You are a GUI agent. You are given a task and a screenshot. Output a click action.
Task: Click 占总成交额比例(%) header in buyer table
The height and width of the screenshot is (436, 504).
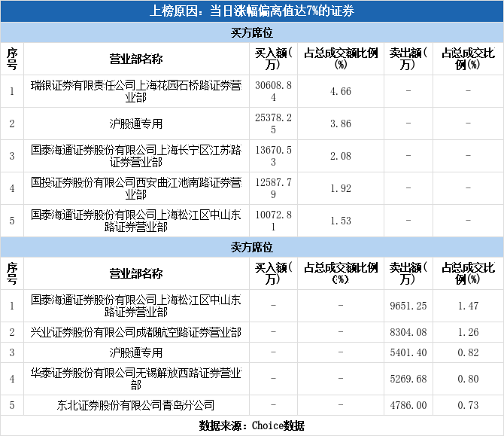tap(341, 59)
